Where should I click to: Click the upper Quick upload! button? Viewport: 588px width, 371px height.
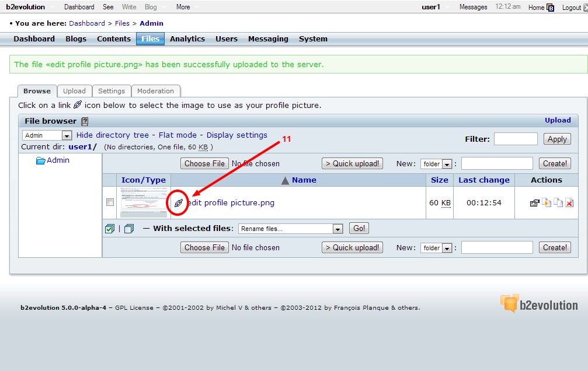coord(352,164)
